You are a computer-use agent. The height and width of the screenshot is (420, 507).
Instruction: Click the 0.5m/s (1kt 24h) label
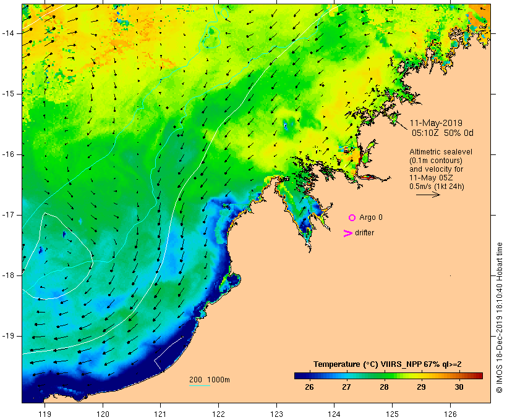tap(437, 187)
